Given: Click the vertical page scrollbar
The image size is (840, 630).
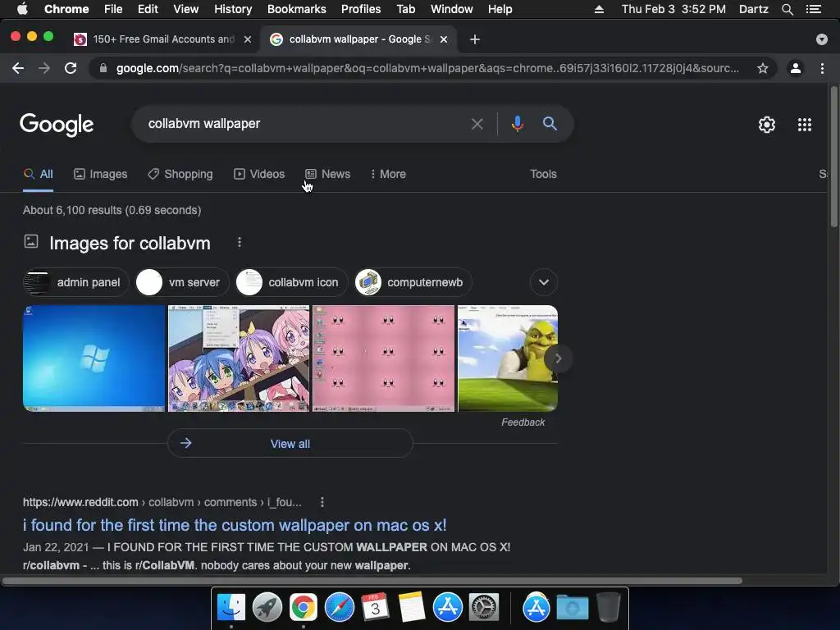Looking at the screenshot, I should click(x=834, y=157).
